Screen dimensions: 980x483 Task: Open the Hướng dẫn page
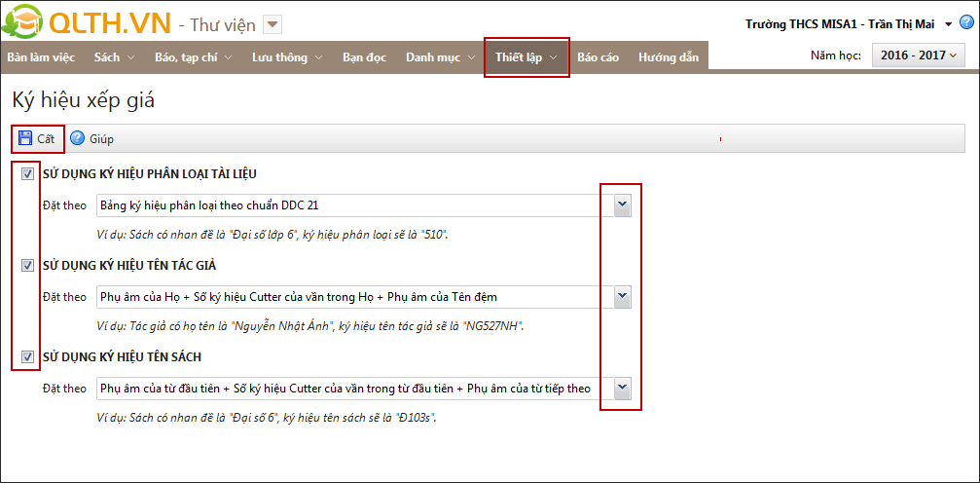click(669, 57)
